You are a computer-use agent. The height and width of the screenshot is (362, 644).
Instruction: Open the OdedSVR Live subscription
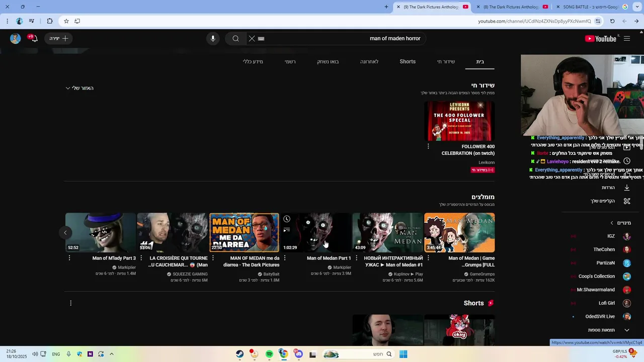[x=601, y=317]
